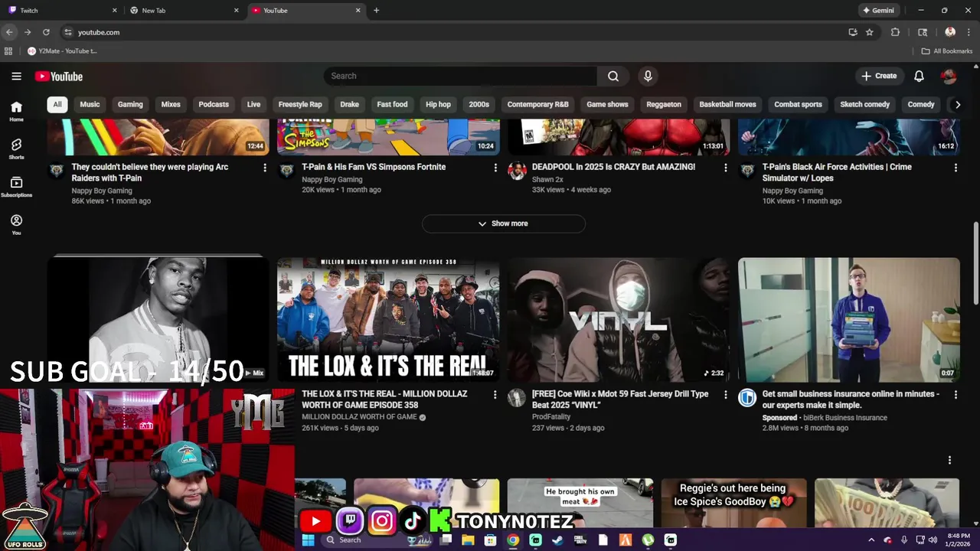Screen dimensions: 980x551
Task: Switch to the Twitch browser tab
Action: coord(63,11)
